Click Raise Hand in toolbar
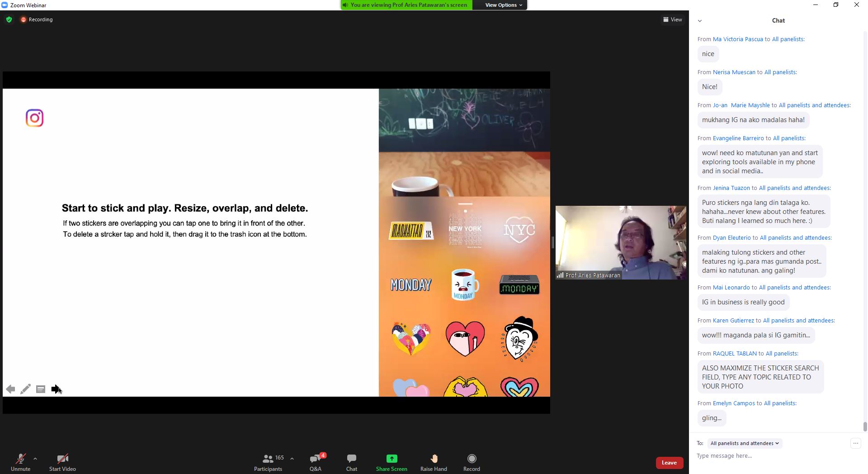The image size is (868, 474). coord(434,462)
